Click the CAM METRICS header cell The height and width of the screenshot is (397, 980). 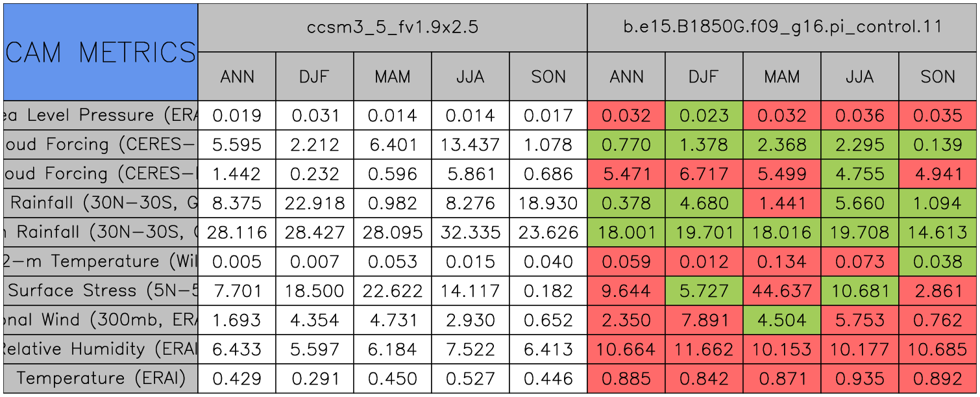coord(101,52)
